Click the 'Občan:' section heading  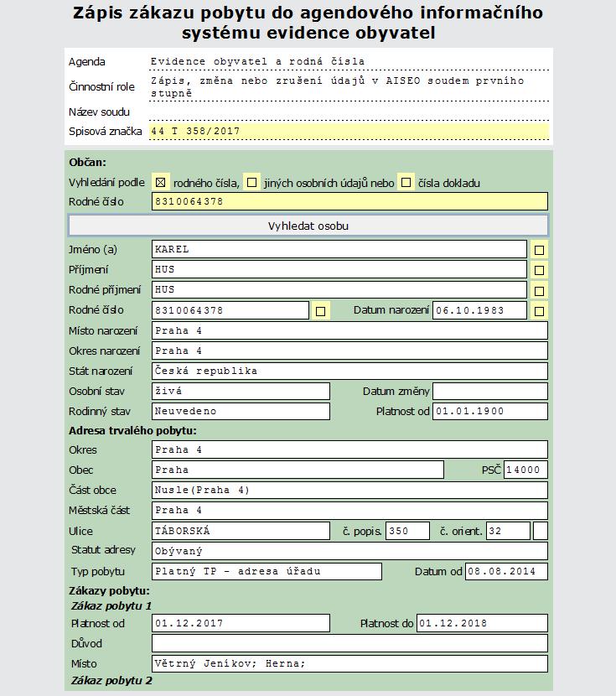(87, 163)
